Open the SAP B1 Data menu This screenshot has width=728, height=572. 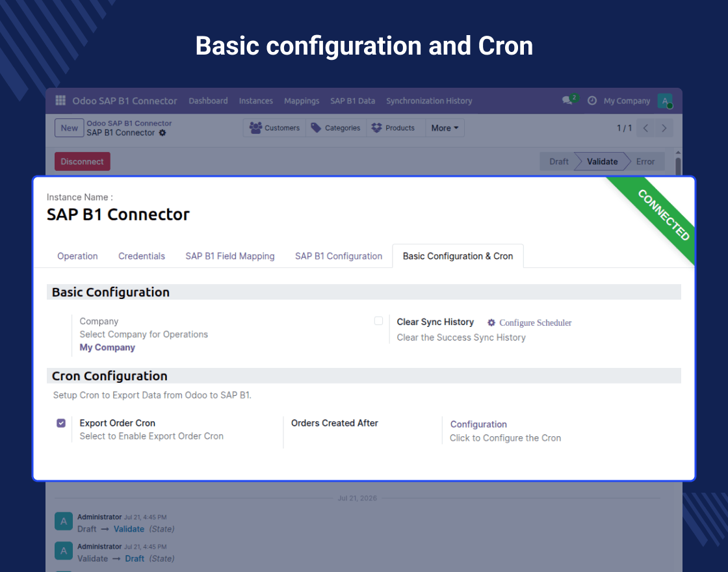click(x=353, y=101)
